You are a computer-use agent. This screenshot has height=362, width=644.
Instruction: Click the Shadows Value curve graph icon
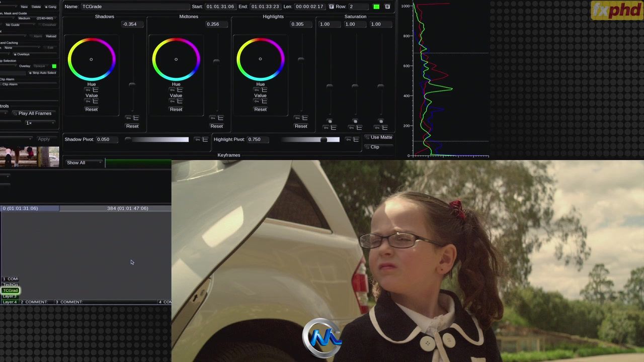(95, 101)
